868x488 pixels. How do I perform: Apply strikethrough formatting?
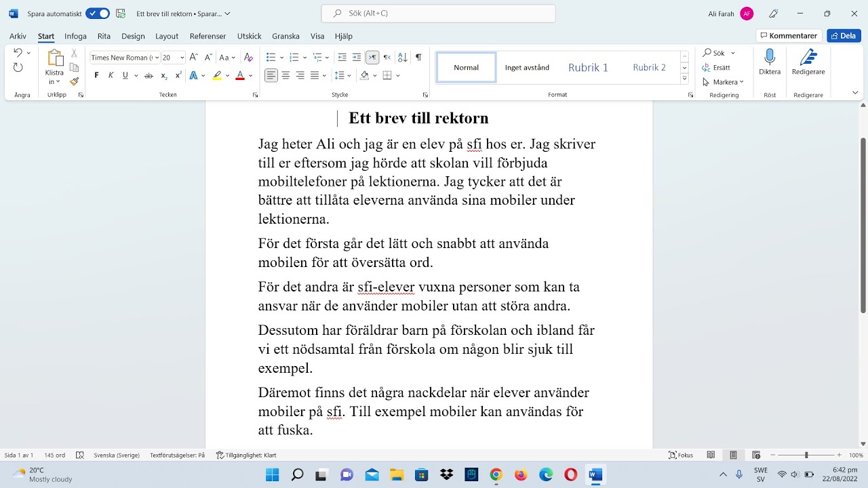(x=149, y=75)
